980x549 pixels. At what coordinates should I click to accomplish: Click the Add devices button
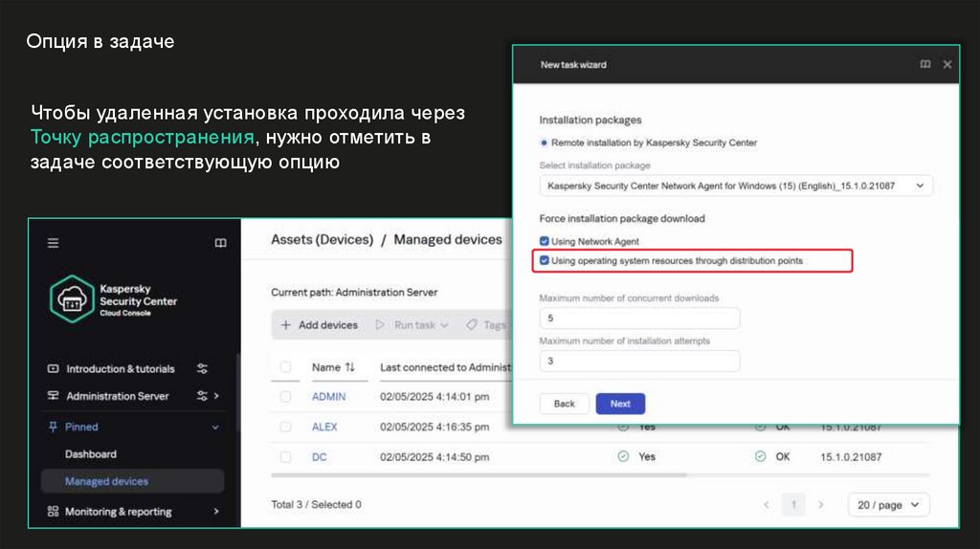click(320, 325)
